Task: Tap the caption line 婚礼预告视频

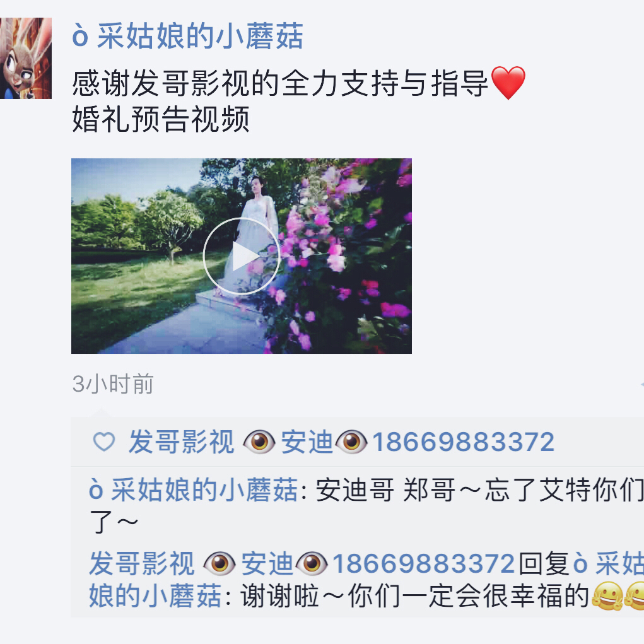Action: point(161,119)
